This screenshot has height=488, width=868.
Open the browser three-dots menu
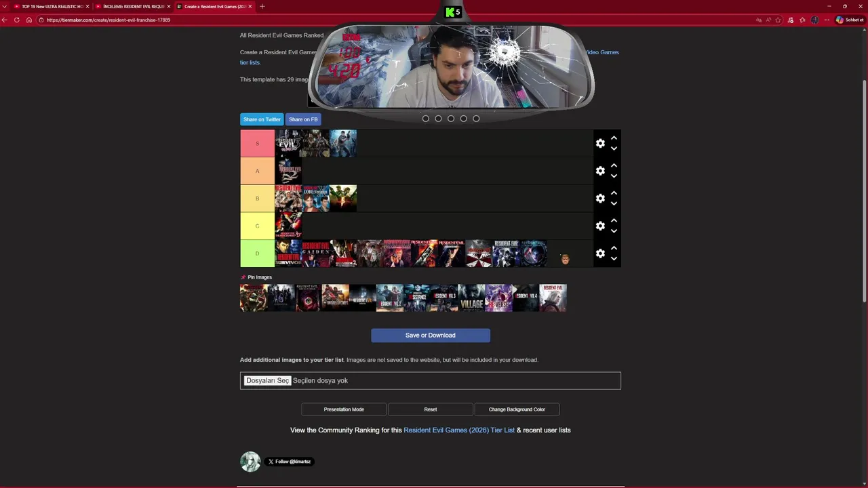[x=827, y=20]
